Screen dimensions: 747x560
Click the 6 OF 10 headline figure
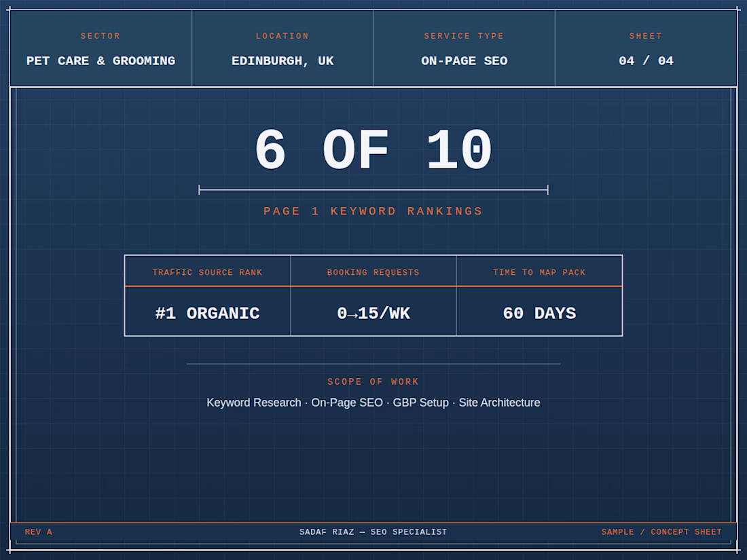point(373,150)
